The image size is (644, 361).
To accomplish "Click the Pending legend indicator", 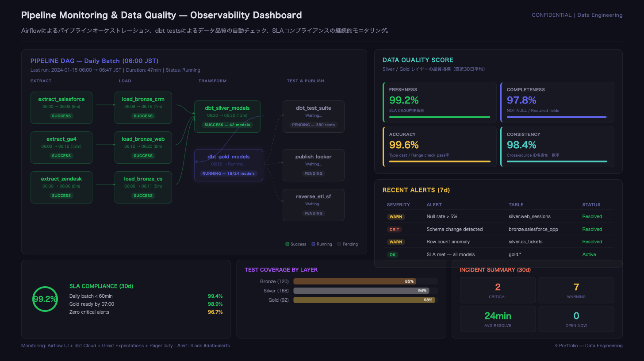I will (339, 244).
